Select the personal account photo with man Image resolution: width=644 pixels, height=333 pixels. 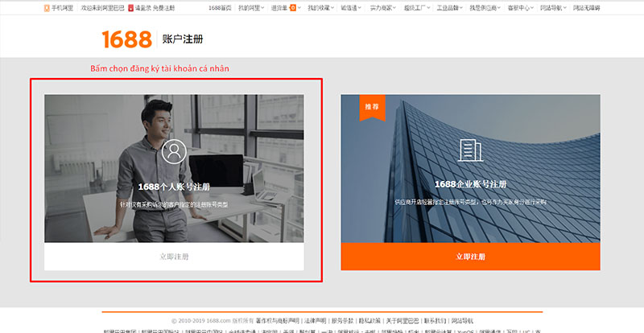[x=174, y=168]
